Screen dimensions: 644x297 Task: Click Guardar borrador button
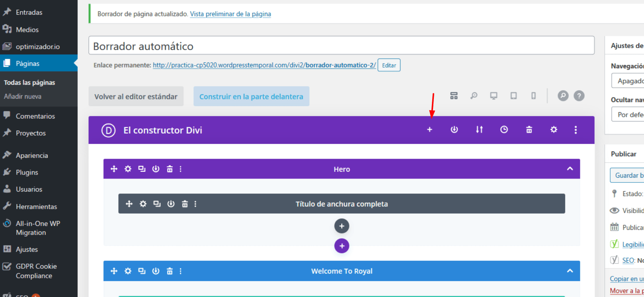pos(627,175)
